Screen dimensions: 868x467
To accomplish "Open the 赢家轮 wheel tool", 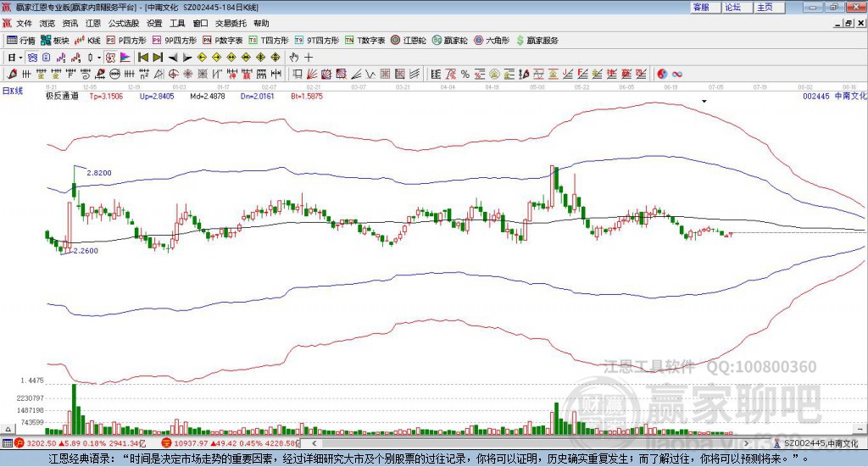I will click(450, 41).
